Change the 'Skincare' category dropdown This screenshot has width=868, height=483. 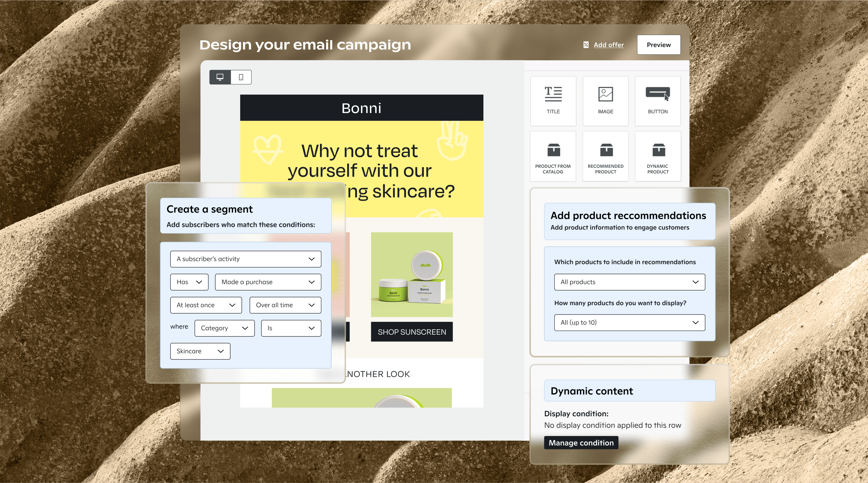click(x=200, y=351)
